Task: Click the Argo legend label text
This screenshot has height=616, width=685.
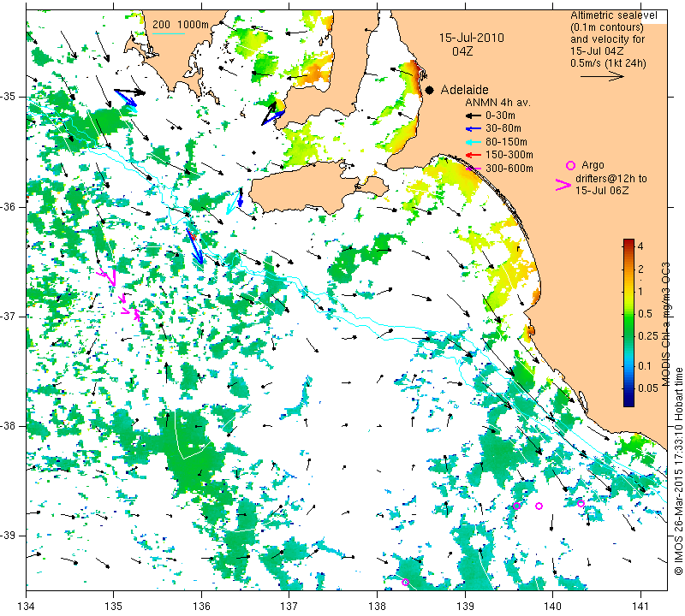Action: (x=593, y=165)
